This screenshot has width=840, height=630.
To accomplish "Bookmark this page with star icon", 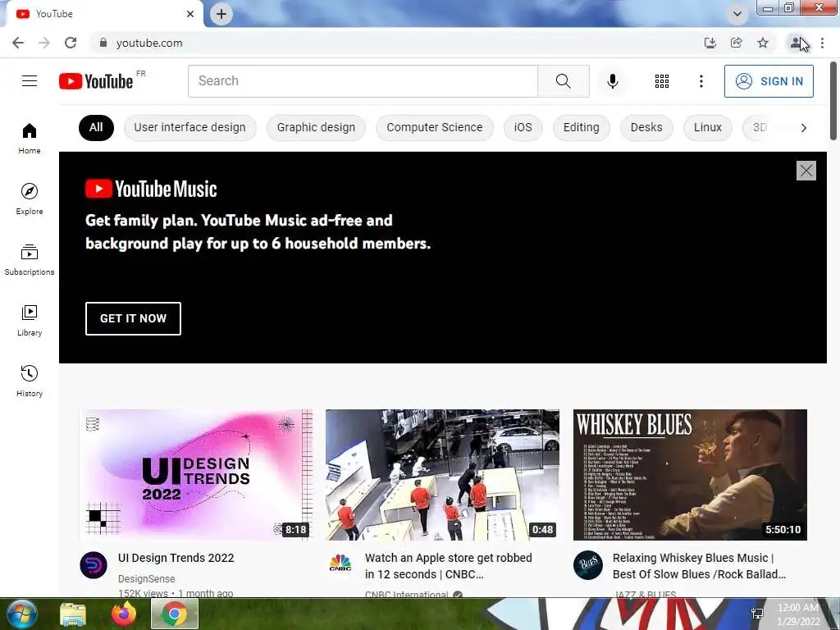I will click(x=763, y=43).
